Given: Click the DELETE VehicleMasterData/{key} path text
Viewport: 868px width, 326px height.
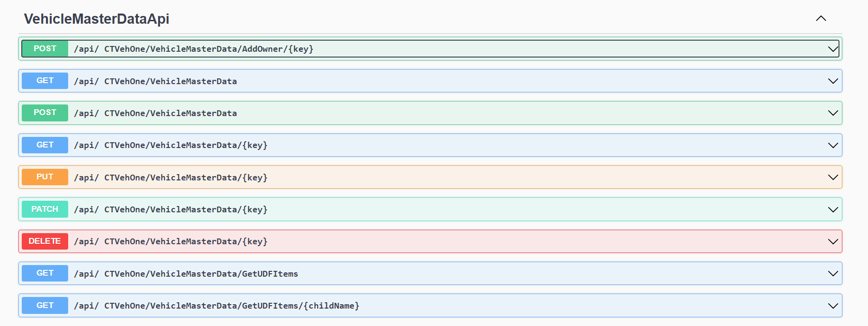Looking at the screenshot, I should pos(170,241).
